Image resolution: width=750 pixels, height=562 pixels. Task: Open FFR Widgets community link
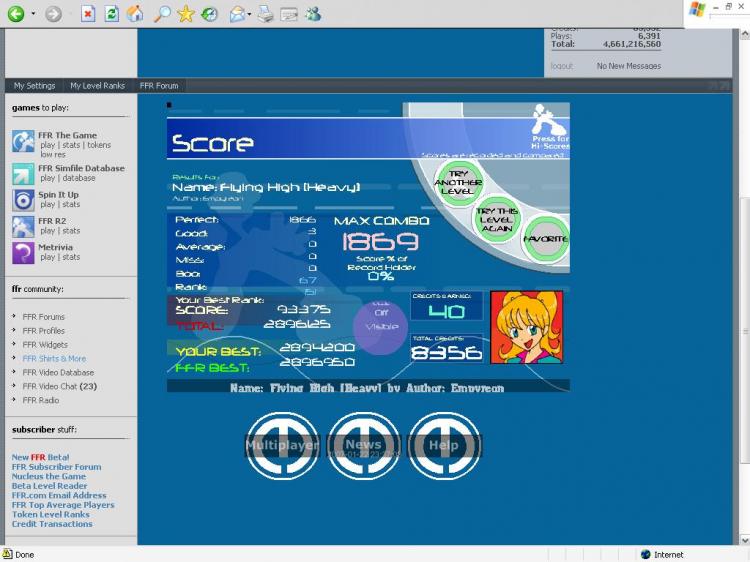[45, 344]
